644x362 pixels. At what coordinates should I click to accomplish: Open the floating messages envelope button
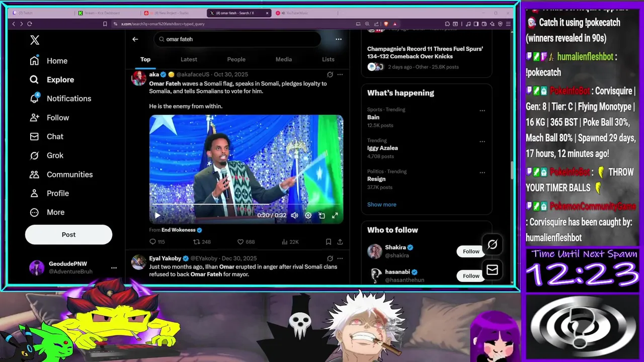pos(492,270)
